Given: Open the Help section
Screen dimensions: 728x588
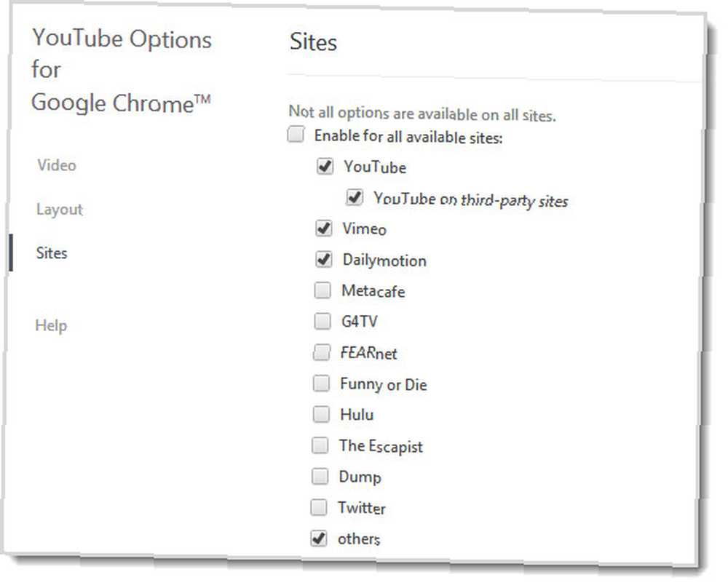Looking at the screenshot, I should (51, 325).
